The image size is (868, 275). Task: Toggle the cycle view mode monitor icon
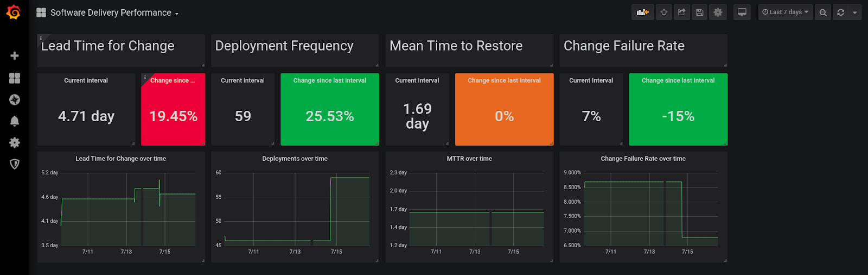click(742, 12)
